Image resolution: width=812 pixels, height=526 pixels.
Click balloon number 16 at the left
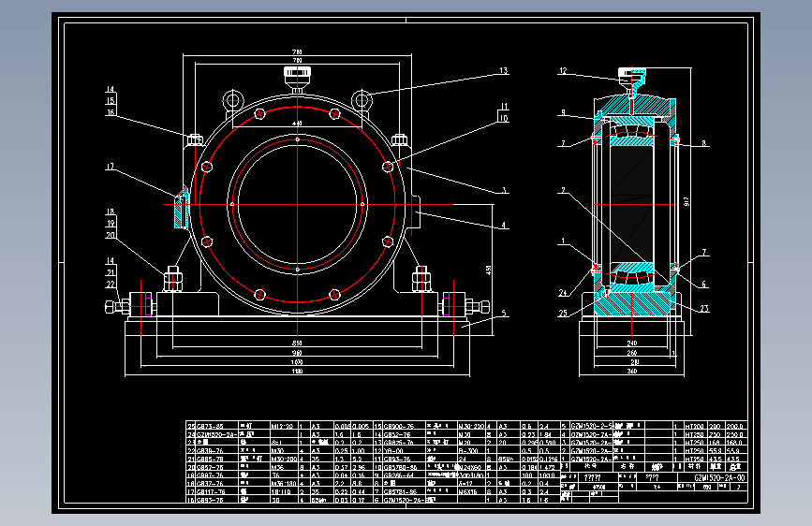(111, 112)
